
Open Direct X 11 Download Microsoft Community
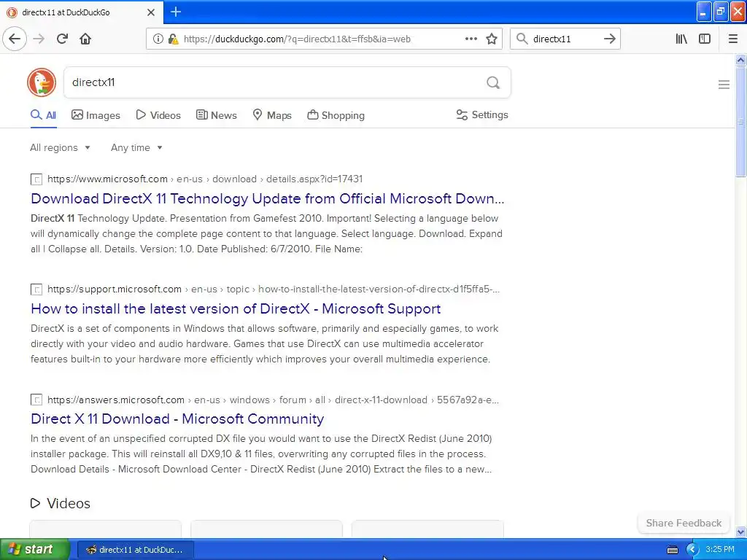click(x=177, y=419)
